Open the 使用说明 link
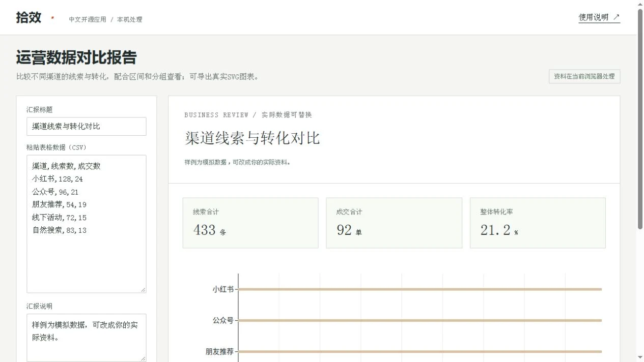This screenshot has height=362, width=644. 599,17
